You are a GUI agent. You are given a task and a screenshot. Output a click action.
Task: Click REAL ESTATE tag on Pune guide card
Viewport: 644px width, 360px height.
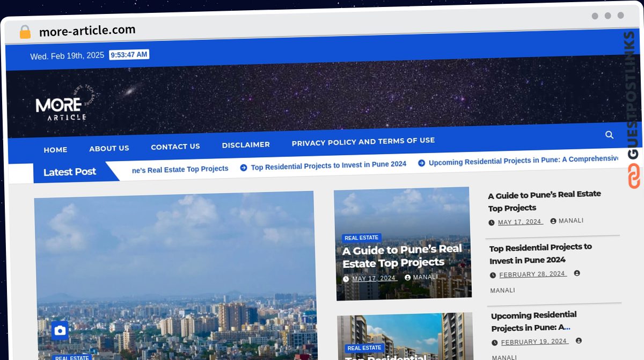[361, 238]
